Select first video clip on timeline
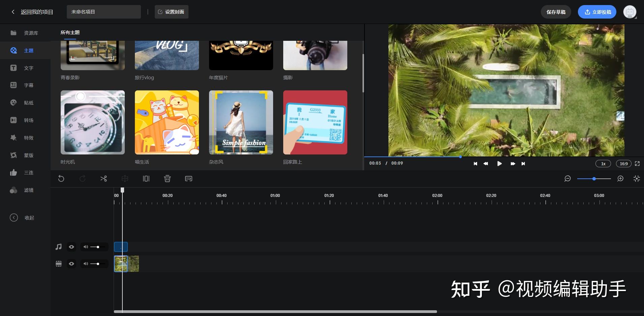 coord(121,264)
